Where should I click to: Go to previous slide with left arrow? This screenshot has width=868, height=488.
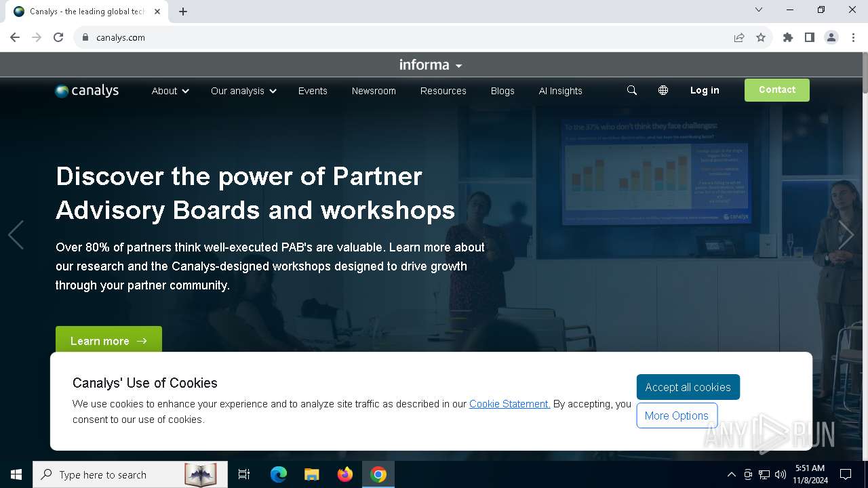[x=16, y=235]
